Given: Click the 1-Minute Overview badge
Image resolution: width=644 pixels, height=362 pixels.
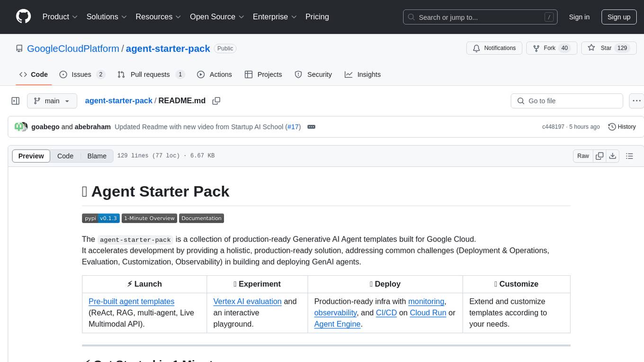Looking at the screenshot, I should click(x=149, y=218).
